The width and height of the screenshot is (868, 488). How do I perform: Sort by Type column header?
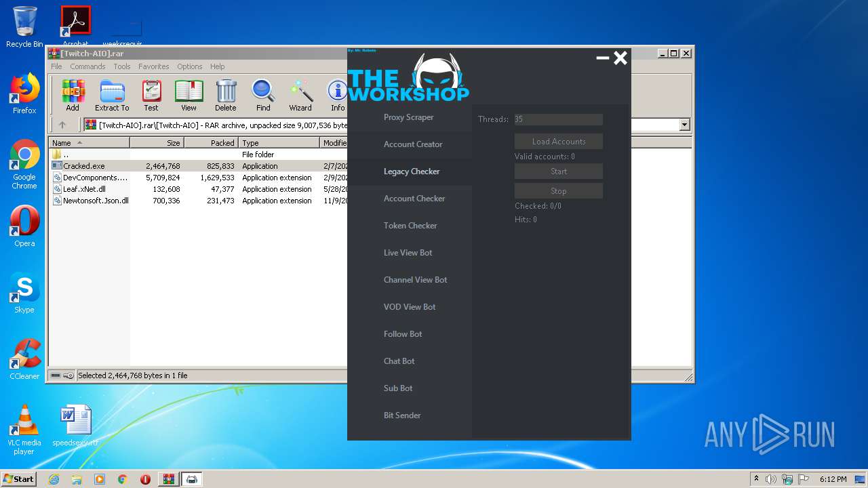click(x=279, y=142)
